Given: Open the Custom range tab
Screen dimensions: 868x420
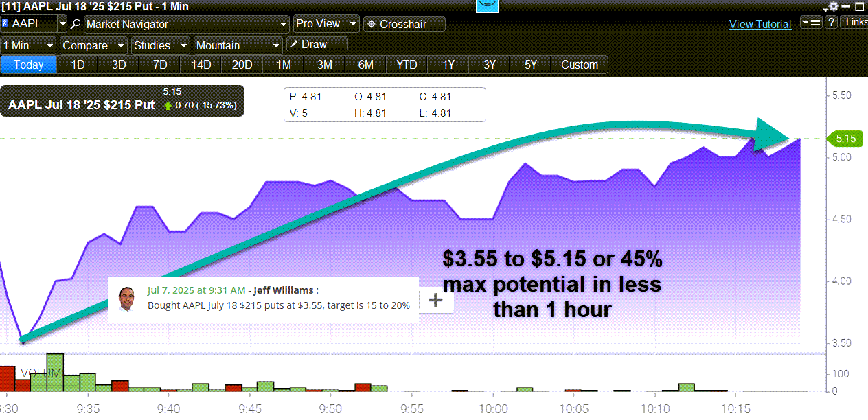Looking at the screenshot, I should point(580,65).
